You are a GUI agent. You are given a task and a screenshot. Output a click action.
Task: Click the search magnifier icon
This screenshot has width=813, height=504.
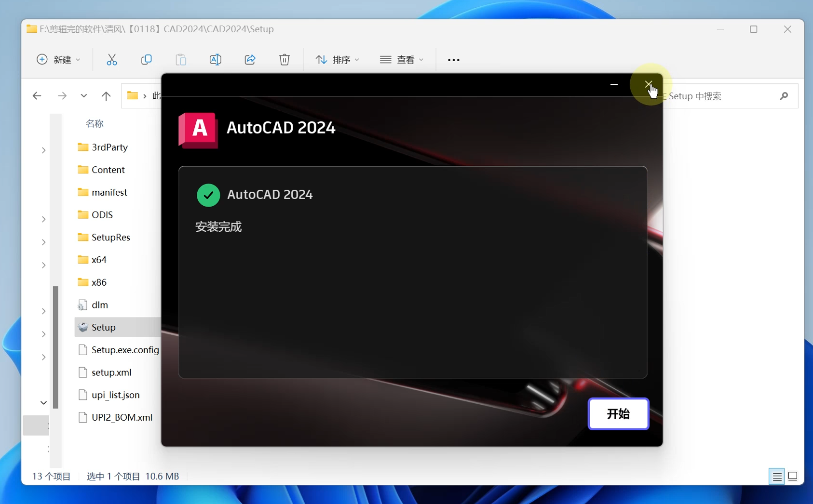(784, 96)
